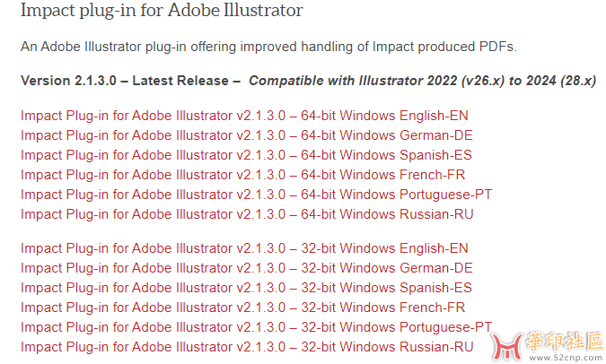Image resolution: width=606 pixels, height=364 pixels.
Task: Open the 64-bit Windows Spanish-ES download link
Action: coord(246,155)
